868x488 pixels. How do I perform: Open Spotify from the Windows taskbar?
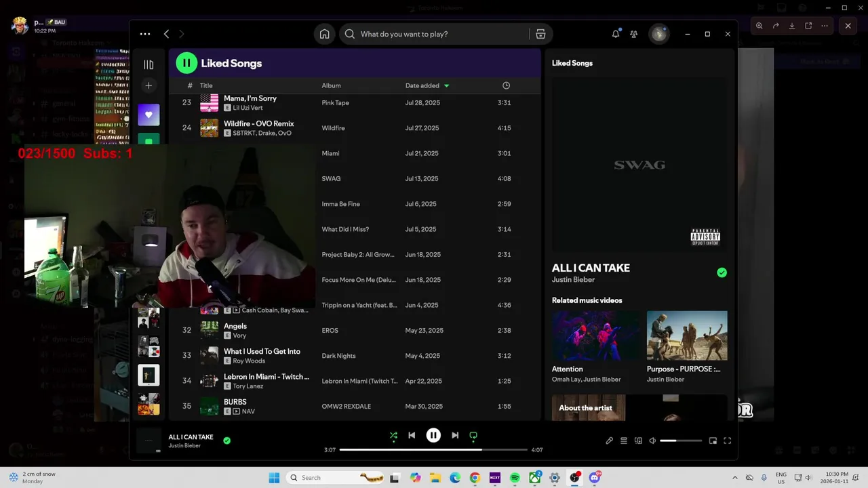click(515, 478)
